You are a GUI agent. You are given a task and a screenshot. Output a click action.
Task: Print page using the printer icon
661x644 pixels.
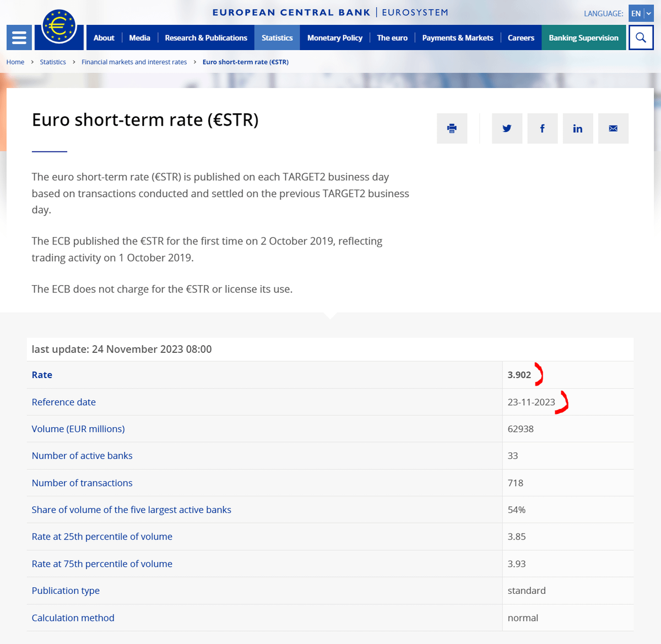pos(452,128)
